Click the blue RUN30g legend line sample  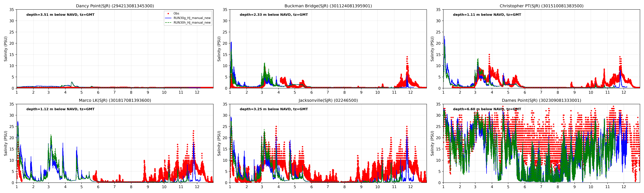(x=168, y=18)
